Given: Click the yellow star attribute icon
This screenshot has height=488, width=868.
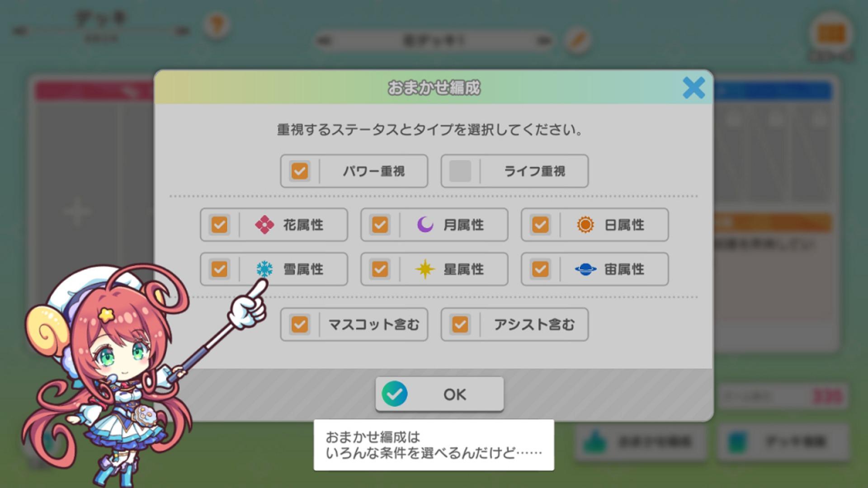Looking at the screenshot, I should coord(425,269).
